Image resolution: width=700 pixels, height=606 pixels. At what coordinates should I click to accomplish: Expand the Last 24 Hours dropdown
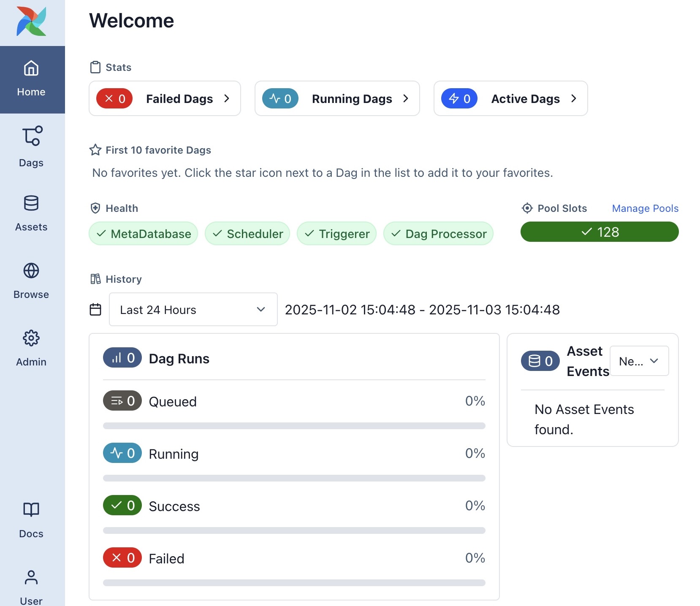point(193,309)
